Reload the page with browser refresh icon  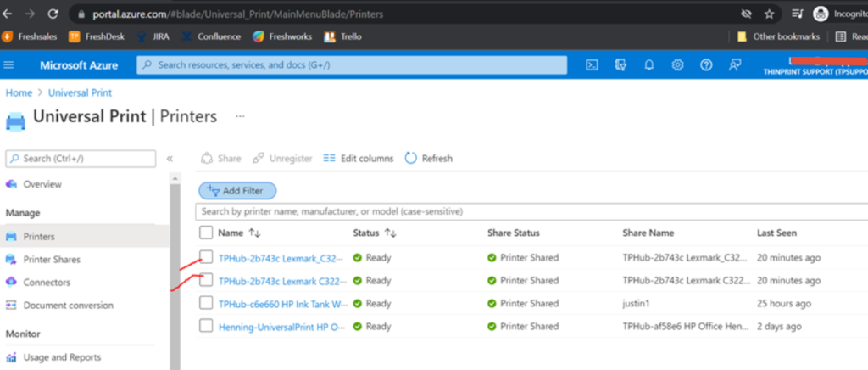pos(53,14)
